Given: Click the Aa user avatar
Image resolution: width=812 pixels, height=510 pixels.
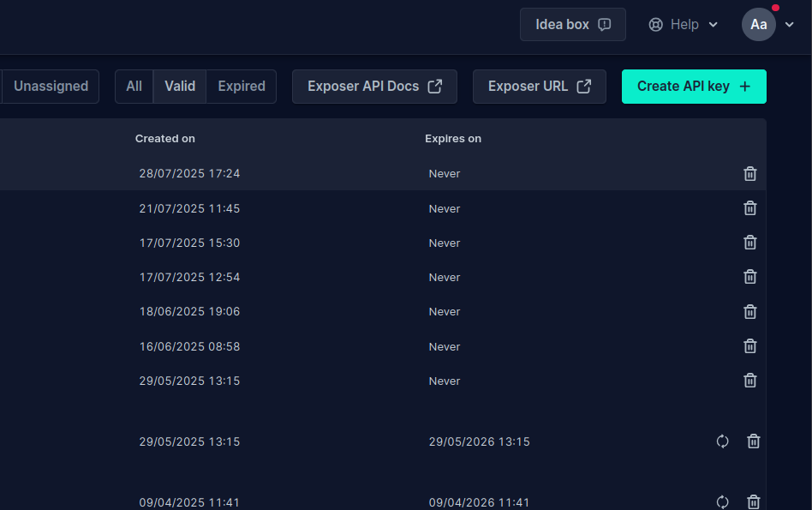Looking at the screenshot, I should [759, 24].
